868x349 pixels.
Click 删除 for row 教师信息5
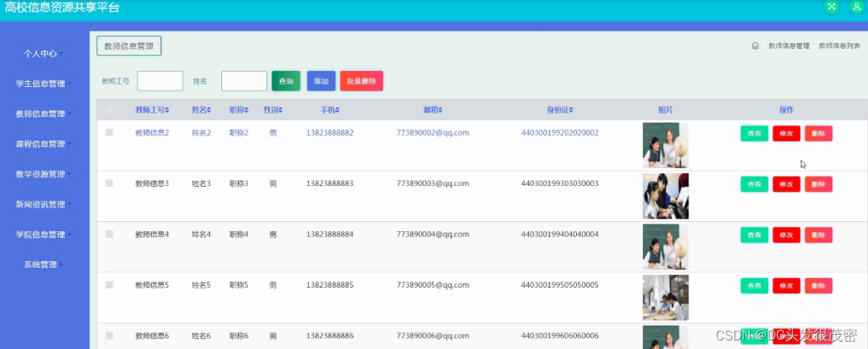(818, 286)
